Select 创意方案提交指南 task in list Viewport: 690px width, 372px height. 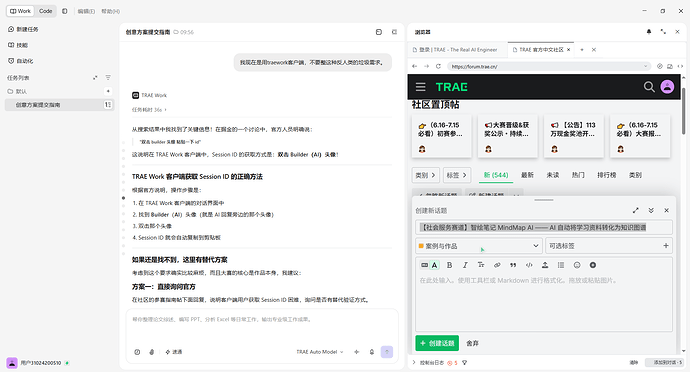(x=59, y=105)
